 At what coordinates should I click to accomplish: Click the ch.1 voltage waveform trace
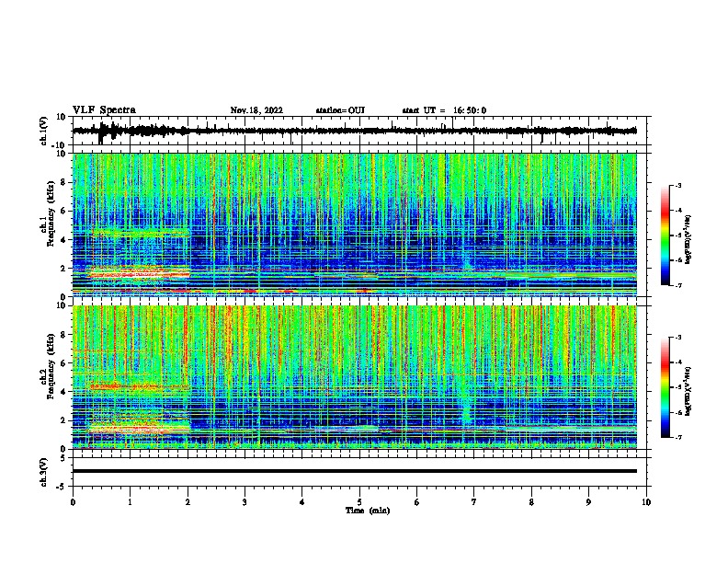click(x=355, y=131)
